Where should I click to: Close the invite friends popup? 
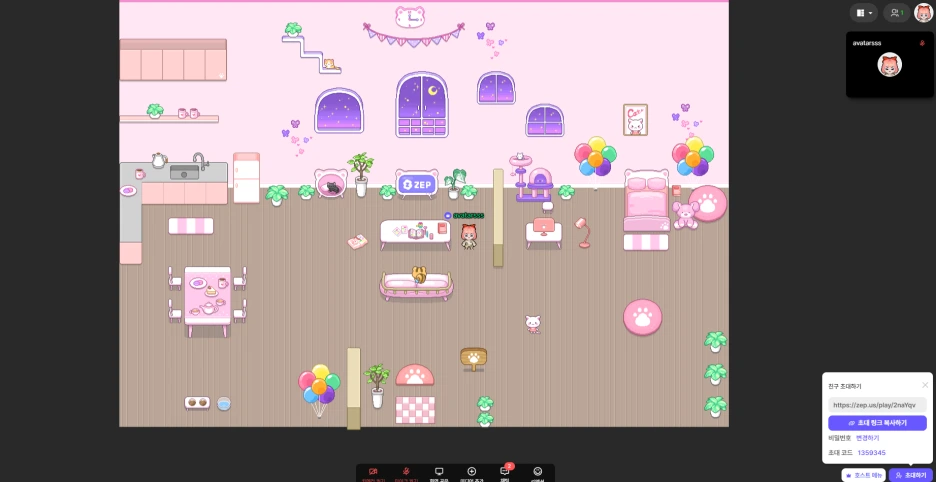(925, 385)
